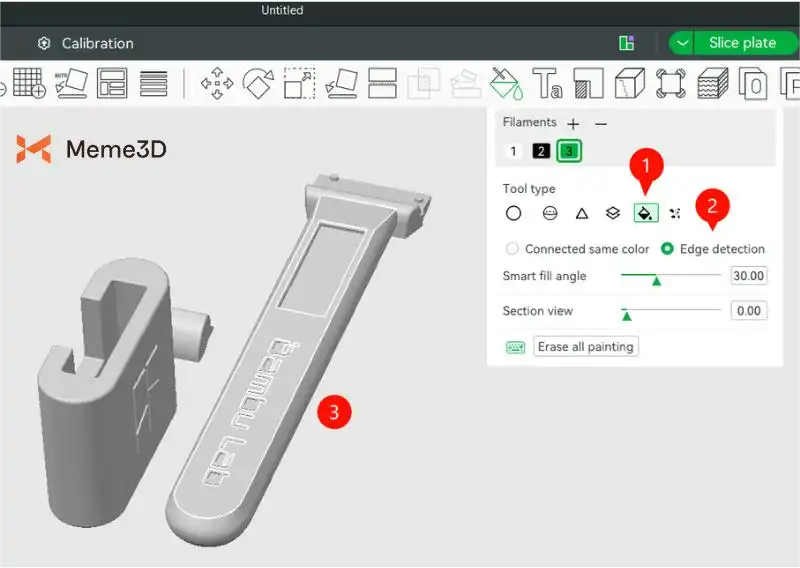This screenshot has height=568, width=800.
Task: Select the Fill bucket tool type
Action: (x=646, y=213)
